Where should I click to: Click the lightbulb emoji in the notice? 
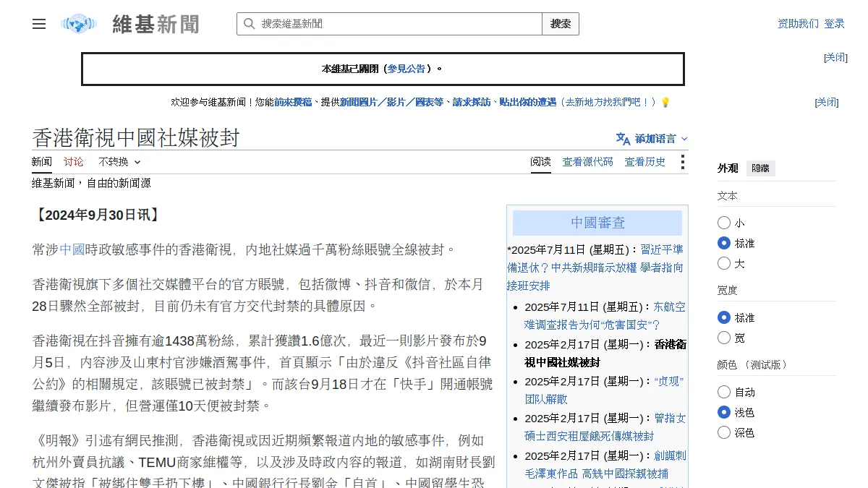tap(665, 103)
